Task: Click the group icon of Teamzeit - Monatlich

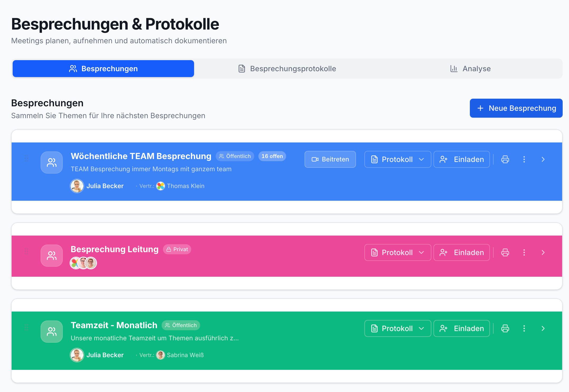Action: click(x=52, y=332)
